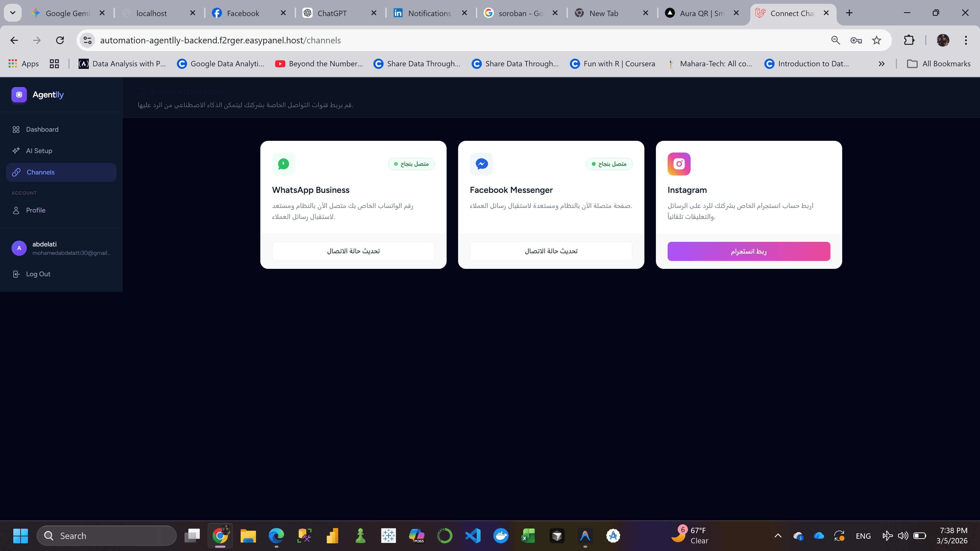
Task: Click the Instagram icon
Action: 679,164
